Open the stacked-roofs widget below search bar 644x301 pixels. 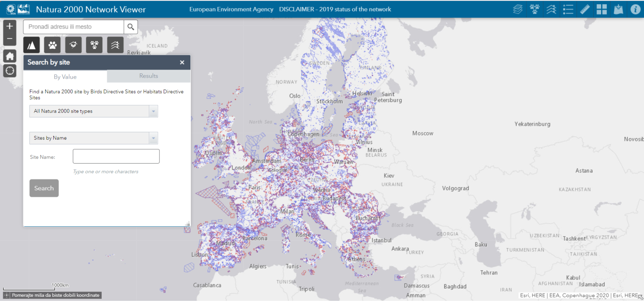coord(115,45)
